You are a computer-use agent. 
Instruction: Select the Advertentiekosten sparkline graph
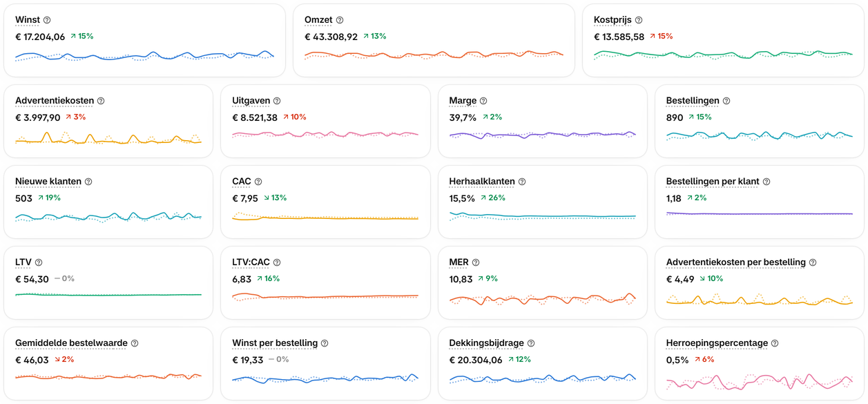[x=108, y=138]
